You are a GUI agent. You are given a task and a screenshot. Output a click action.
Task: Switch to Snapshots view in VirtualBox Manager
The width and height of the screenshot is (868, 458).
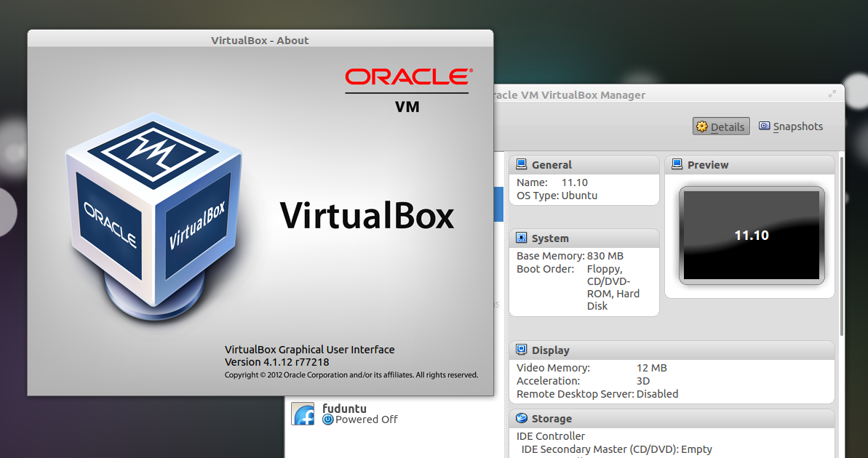790,126
